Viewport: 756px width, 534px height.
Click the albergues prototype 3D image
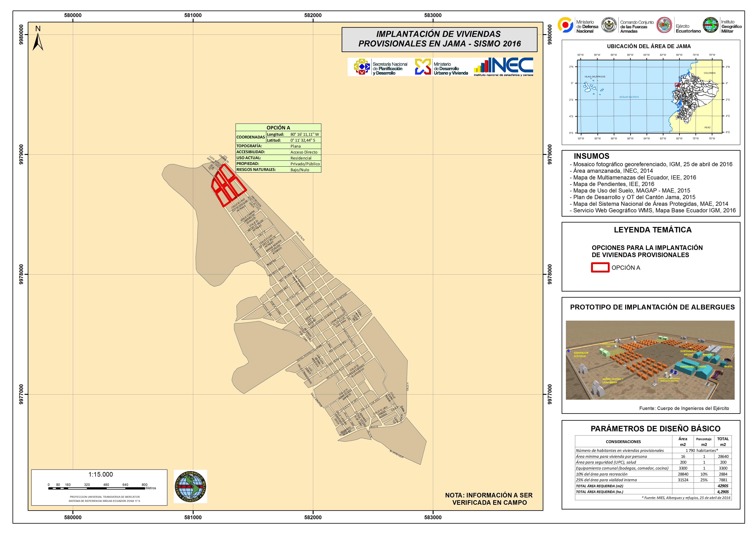[x=650, y=360]
